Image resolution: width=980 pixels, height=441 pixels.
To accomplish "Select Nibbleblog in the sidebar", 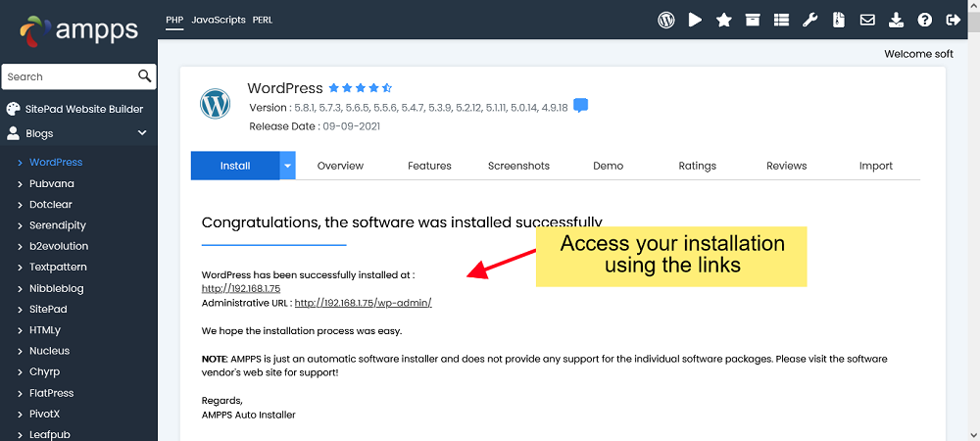I will (56, 288).
